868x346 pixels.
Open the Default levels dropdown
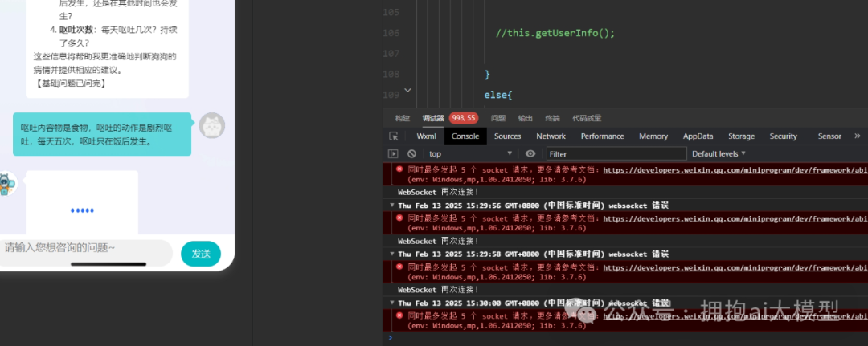pyautogui.click(x=719, y=153)
